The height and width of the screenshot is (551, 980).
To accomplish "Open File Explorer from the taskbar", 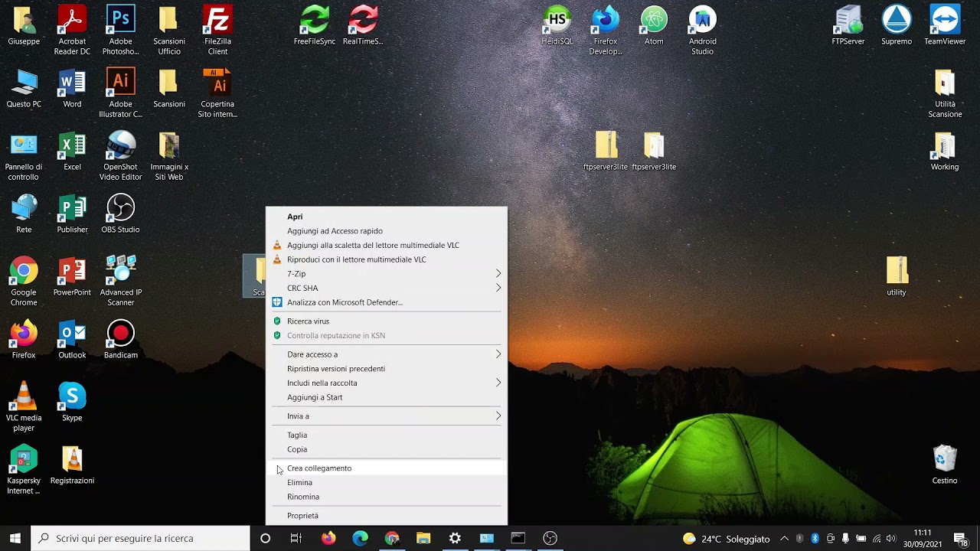I will click(423, 539).
